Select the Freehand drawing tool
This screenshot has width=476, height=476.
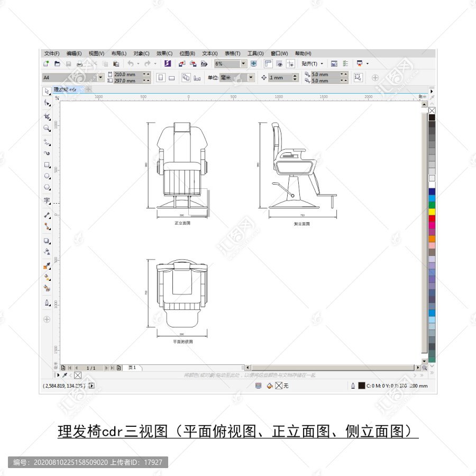click(x=47, y=142)
